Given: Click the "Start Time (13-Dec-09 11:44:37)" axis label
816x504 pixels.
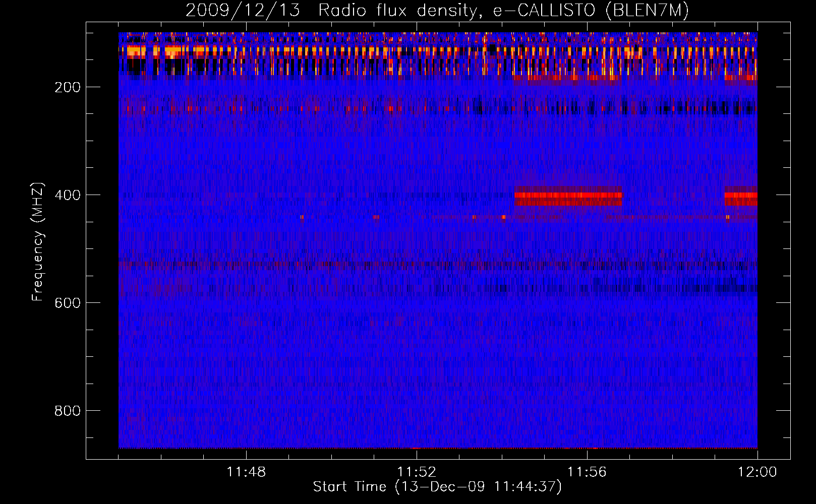Looking at the screenshot, I should pos(437,487).
